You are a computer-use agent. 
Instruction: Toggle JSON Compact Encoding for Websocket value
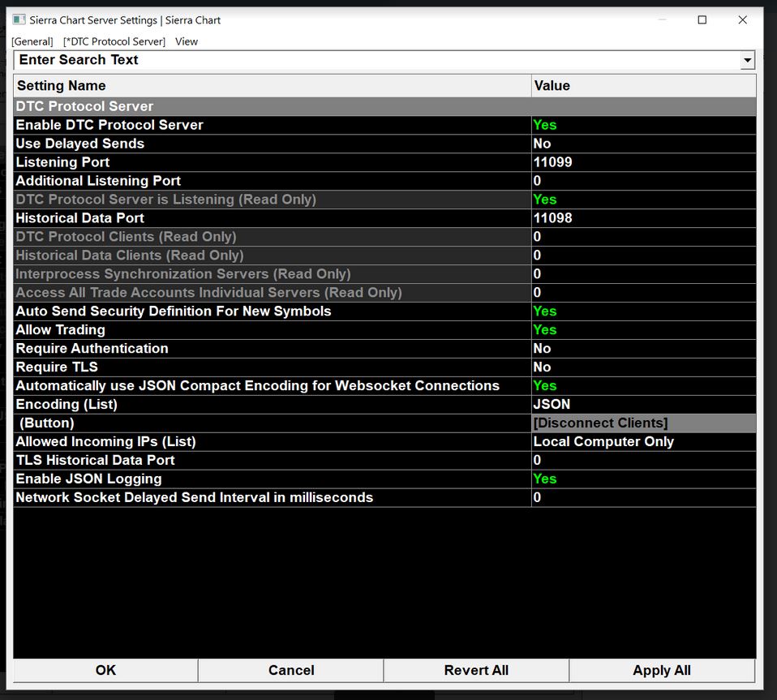pyautogui.click(x=644, y=386)
